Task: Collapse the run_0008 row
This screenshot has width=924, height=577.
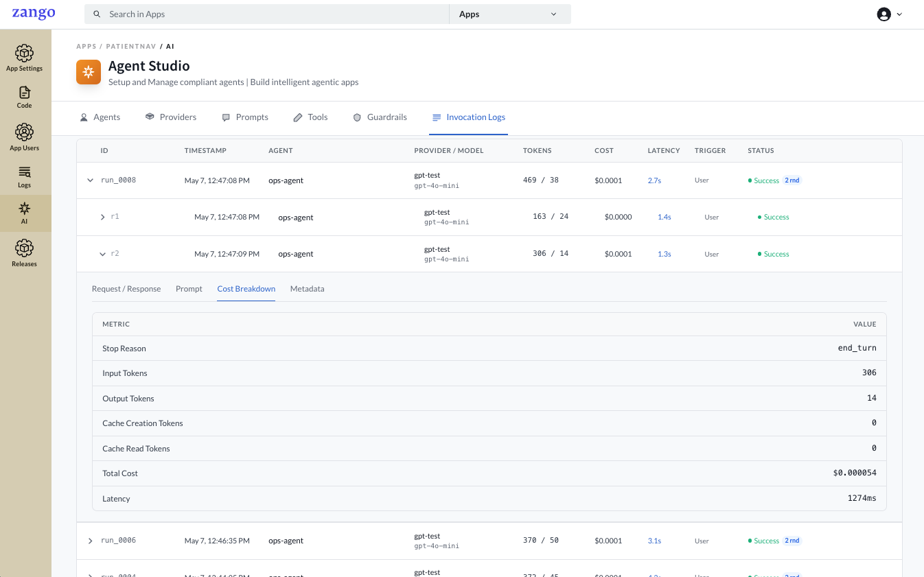Action: click(x=90, y=180)
